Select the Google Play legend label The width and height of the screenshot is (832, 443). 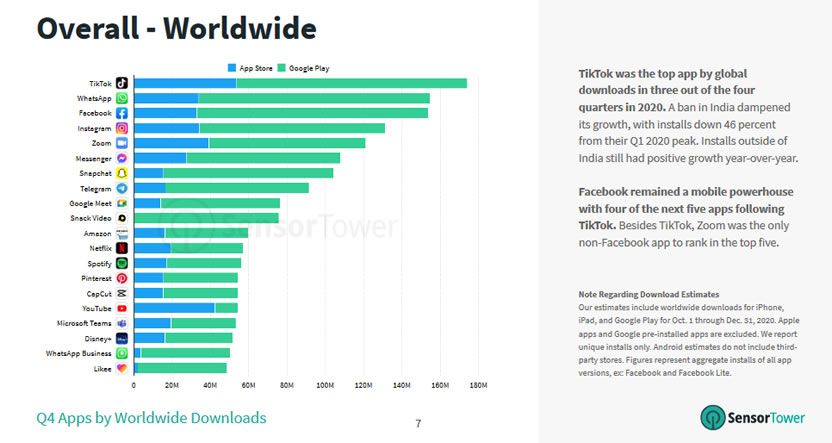point(309,68)
